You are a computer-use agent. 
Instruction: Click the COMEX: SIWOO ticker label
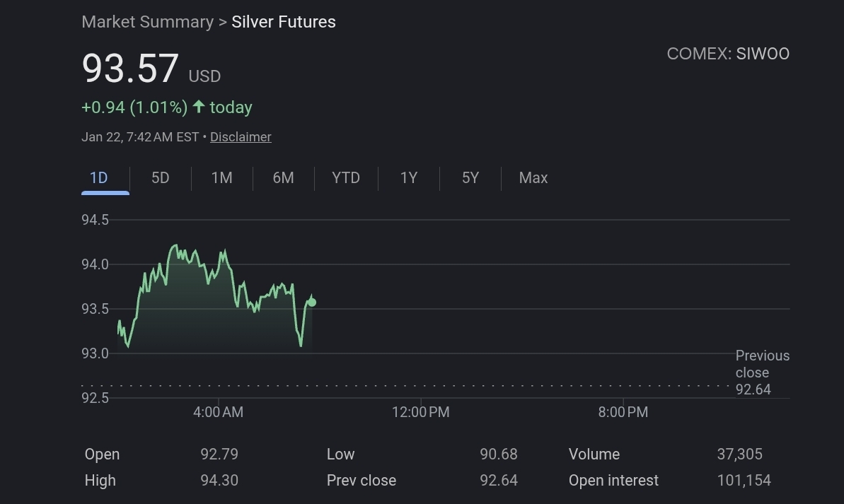pos(728,54)
